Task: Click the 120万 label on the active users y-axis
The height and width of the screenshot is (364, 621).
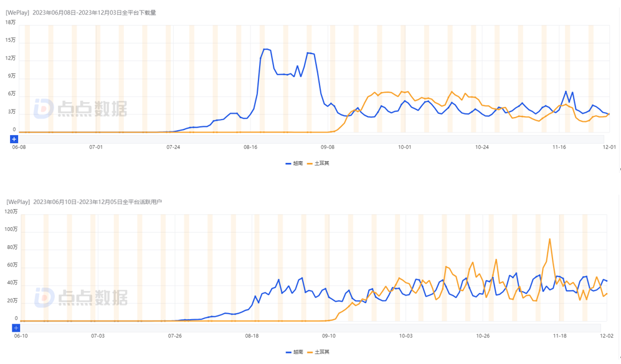Action: [11, 212]
